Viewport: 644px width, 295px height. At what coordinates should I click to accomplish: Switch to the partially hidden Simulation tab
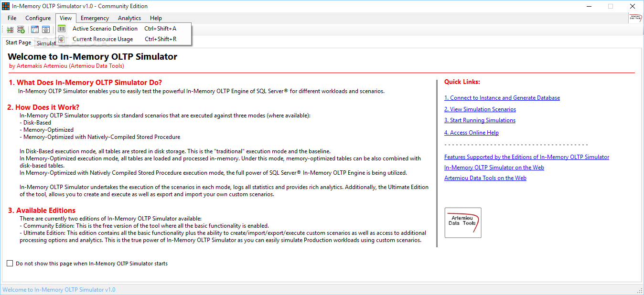[45, 43]
